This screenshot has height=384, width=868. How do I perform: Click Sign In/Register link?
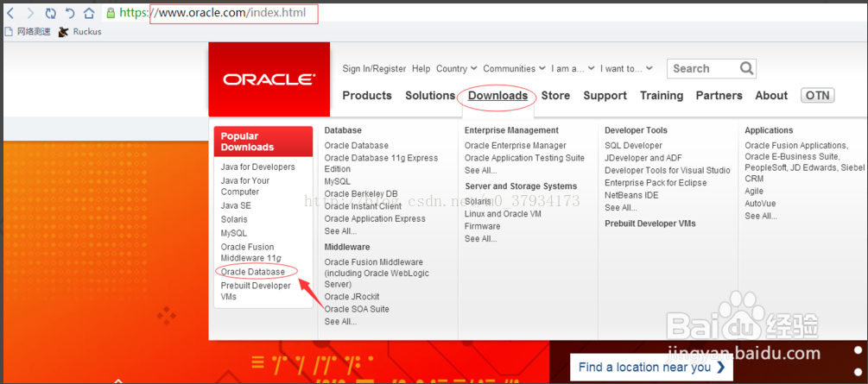point(374,69)
